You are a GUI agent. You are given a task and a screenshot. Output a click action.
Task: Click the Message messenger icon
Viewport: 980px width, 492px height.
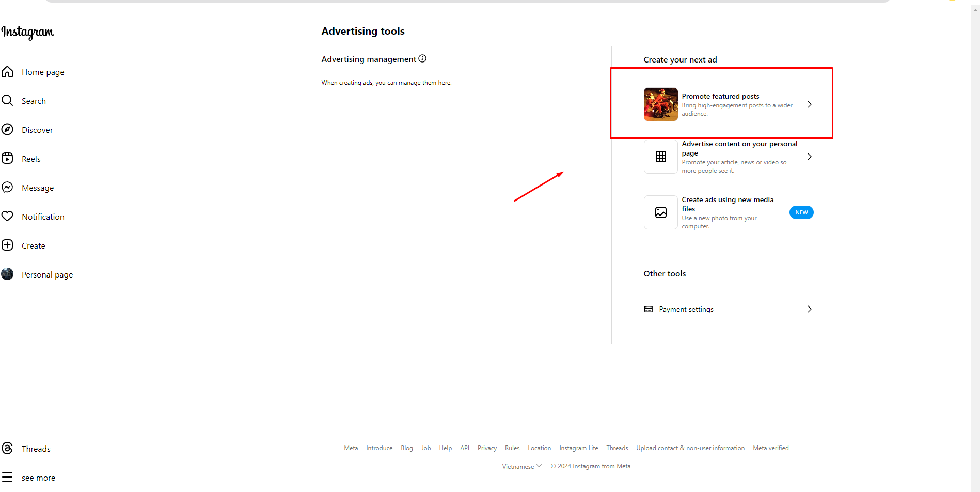(7, 188)
